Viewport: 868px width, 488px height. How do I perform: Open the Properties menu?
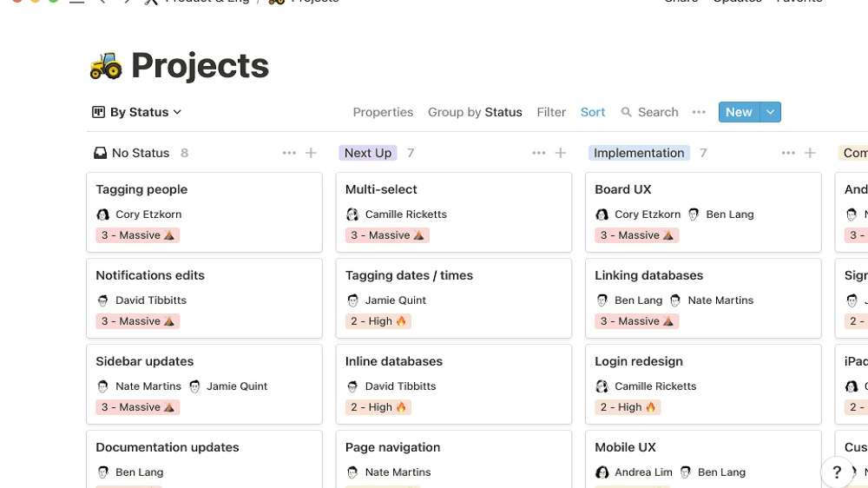tap(383, 112)
